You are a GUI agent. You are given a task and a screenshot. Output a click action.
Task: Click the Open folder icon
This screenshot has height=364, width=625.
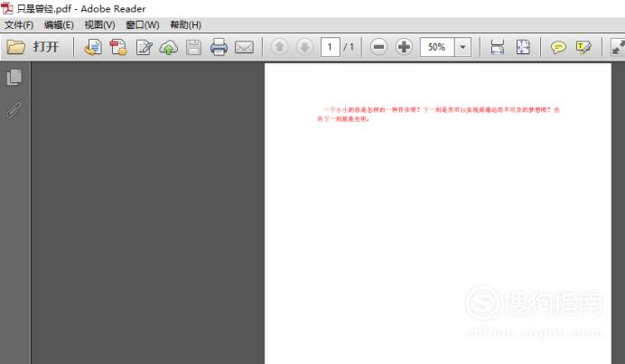click(x=16, y=47)
